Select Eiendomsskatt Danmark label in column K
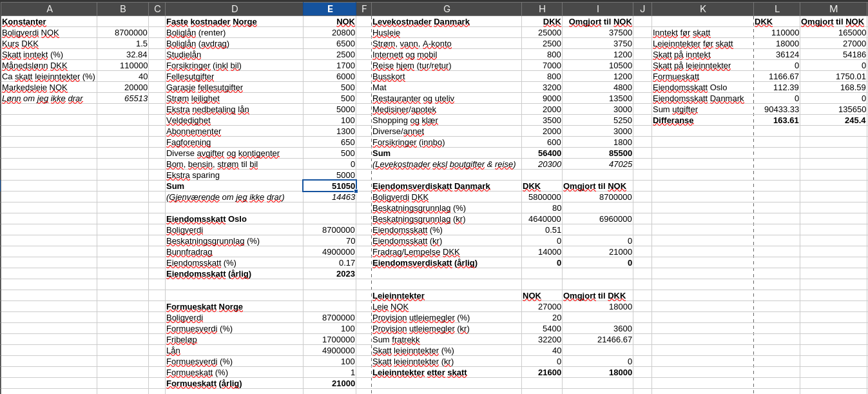Screen dimensions: 868x394 coord(702,98)
